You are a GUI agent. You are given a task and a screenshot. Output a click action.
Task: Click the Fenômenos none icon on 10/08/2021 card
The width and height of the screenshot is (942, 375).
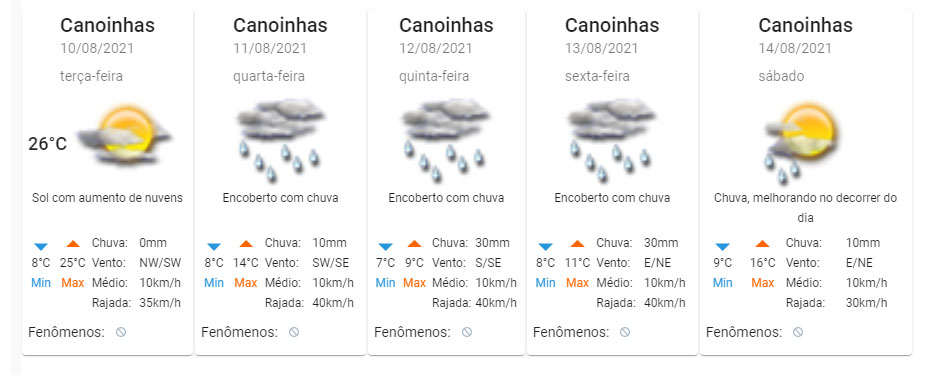coord(121,332)
